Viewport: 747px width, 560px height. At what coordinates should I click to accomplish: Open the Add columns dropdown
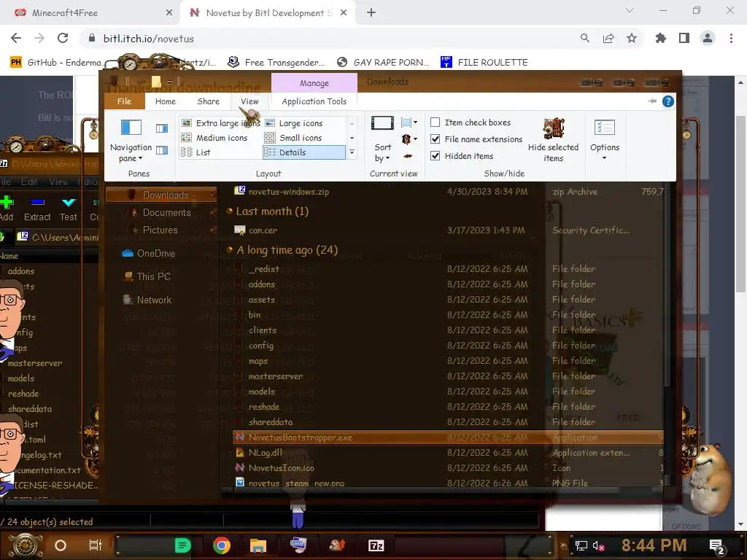tap(409, 139)
